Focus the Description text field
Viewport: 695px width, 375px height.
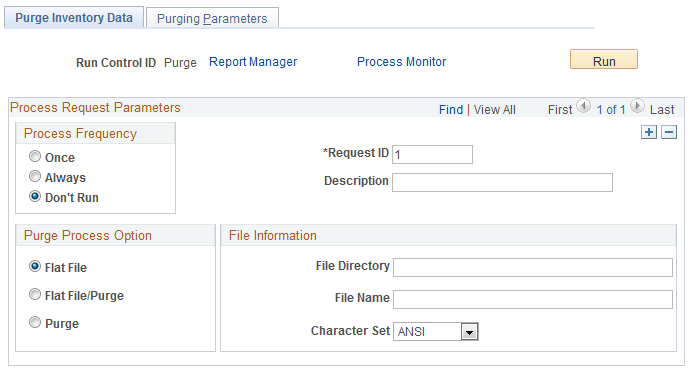tap(502, 183)
